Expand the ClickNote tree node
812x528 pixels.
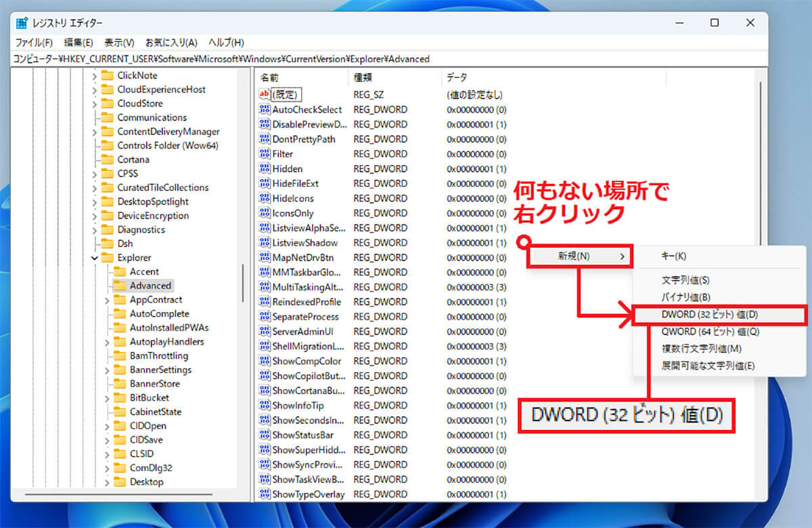[95, 76]
